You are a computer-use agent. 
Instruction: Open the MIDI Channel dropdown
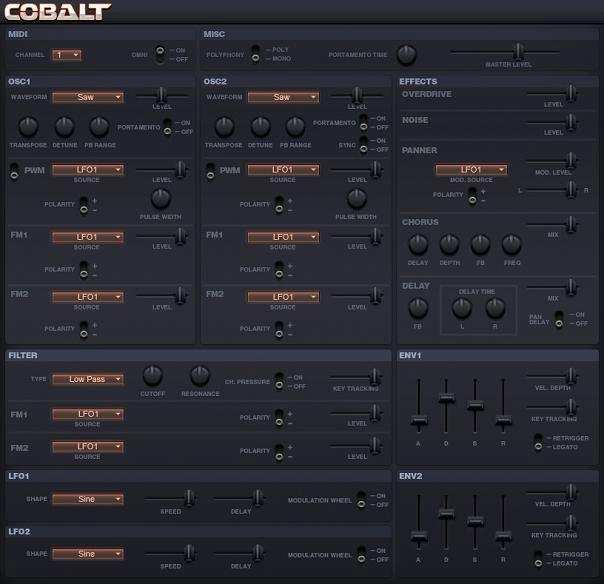pyautogui.click(x=67, y=55)
